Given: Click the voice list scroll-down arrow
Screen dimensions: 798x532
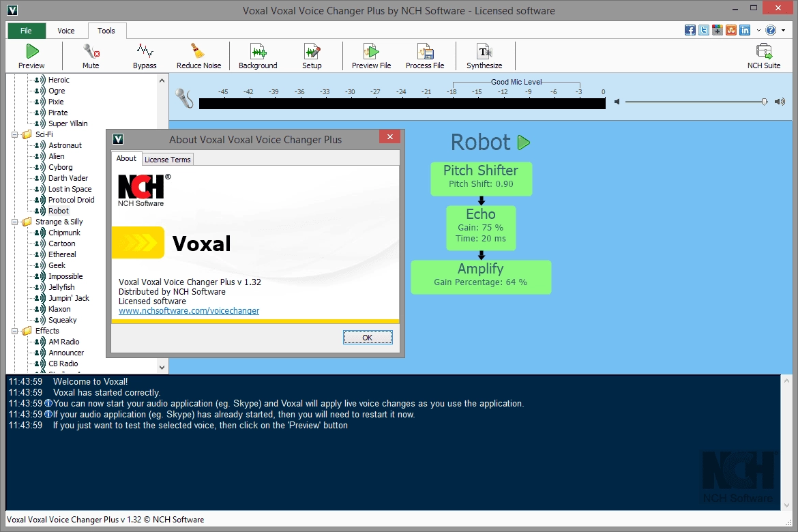Looking at the screenshot, I should [x=162, y=367].
